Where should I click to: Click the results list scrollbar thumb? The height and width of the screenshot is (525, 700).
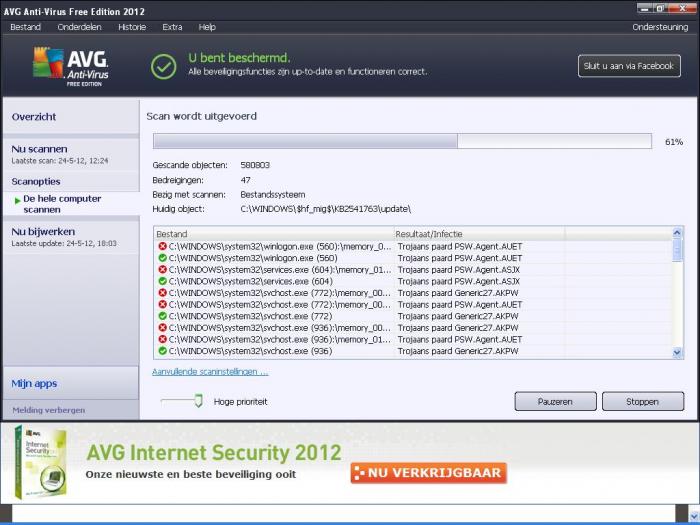click(x=677, y=250)
